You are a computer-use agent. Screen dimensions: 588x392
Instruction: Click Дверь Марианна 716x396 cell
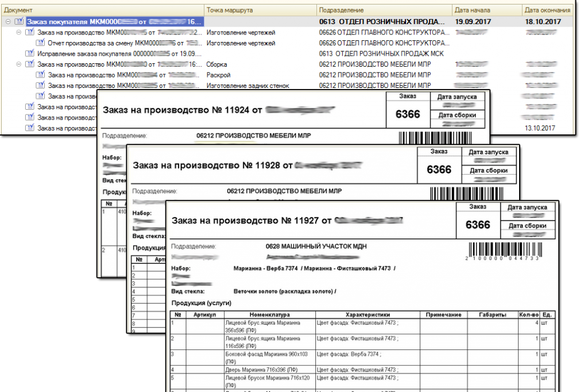tap(270, 370)
